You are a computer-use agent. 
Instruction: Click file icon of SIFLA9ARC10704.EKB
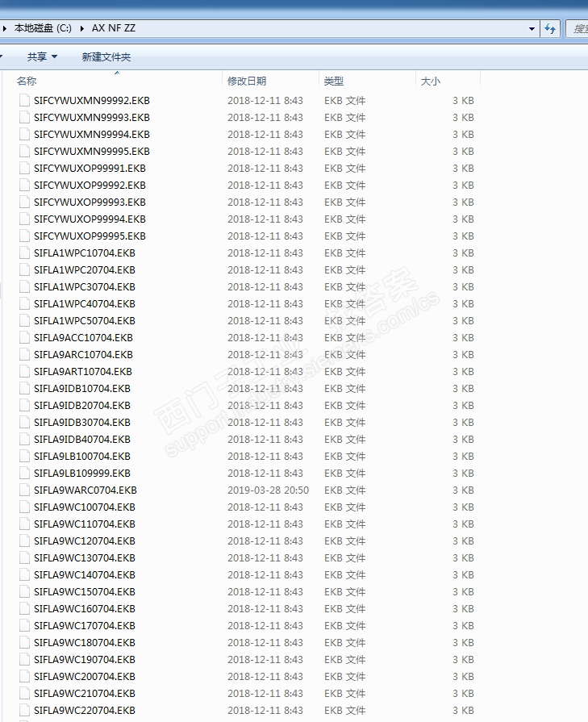point(25,355)
